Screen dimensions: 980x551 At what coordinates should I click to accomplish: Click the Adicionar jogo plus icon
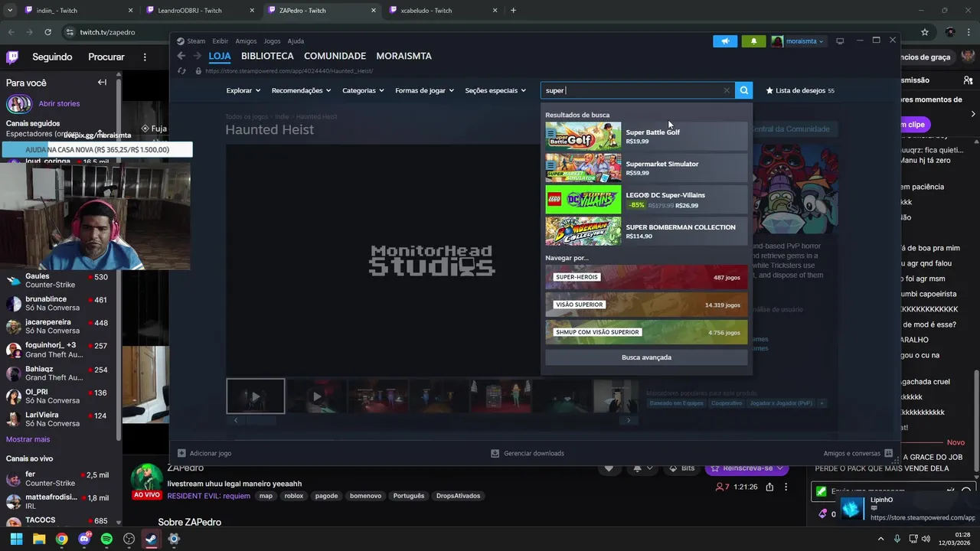[x=181, y=453]
